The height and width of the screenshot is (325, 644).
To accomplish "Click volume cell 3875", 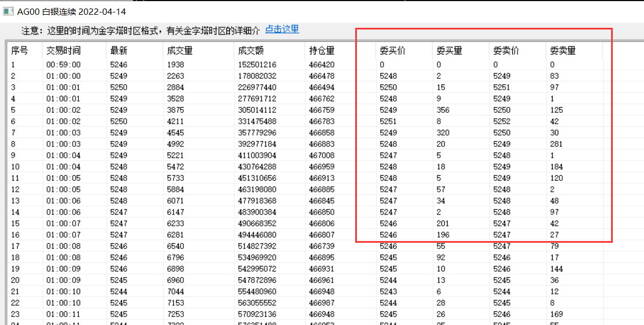I will pyautogui.click(x=176, y=111).
